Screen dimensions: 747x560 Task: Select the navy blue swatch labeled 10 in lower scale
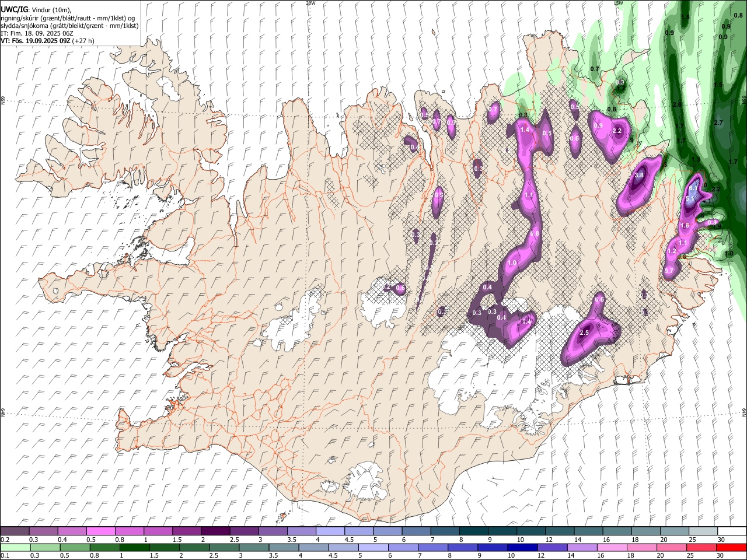(x=522, y=547)
